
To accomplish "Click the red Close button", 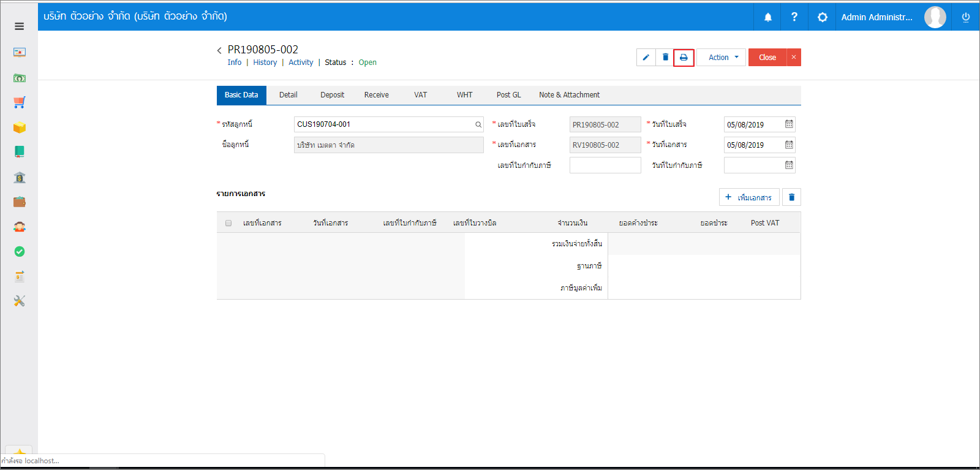I will click(x=767, y=58).
